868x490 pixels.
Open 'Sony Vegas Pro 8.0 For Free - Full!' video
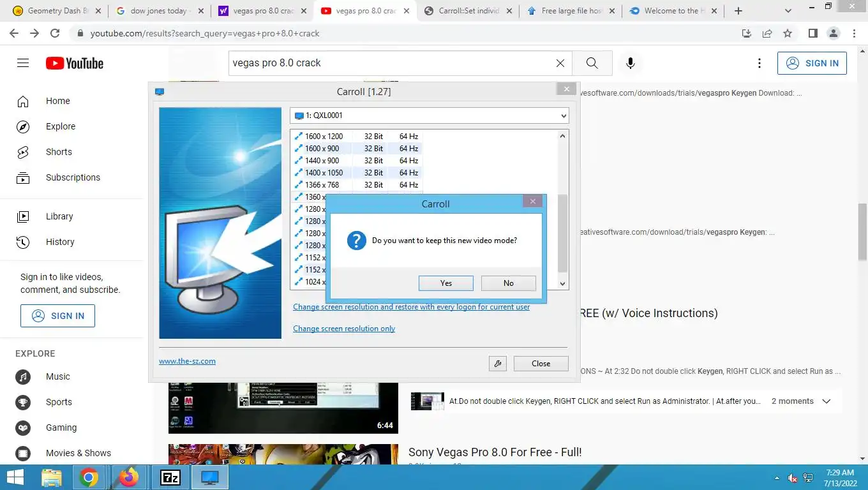click(495, 452)
